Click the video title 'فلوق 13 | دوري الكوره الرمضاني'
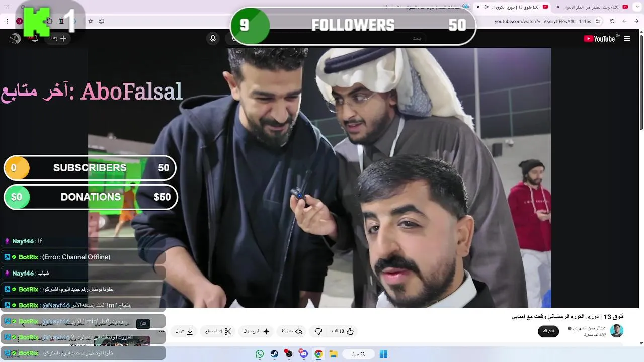This screenshot has height=362, width=644. pos(568,317)
